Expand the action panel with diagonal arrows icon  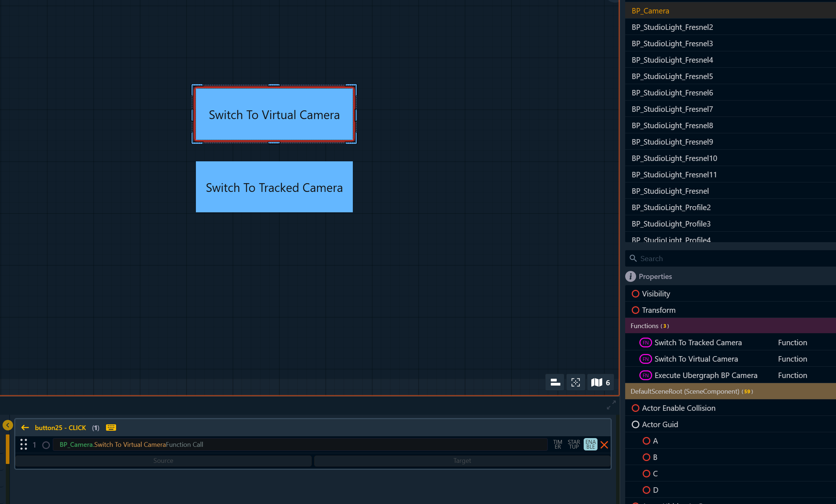tap(611, 405)
